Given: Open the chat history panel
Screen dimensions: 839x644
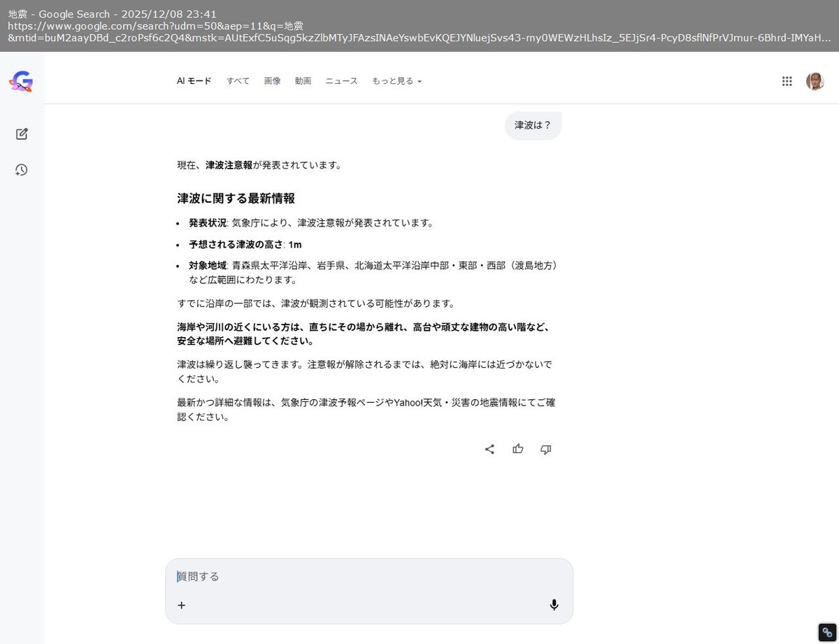Looking at the screenshot, I should [22, 170].
